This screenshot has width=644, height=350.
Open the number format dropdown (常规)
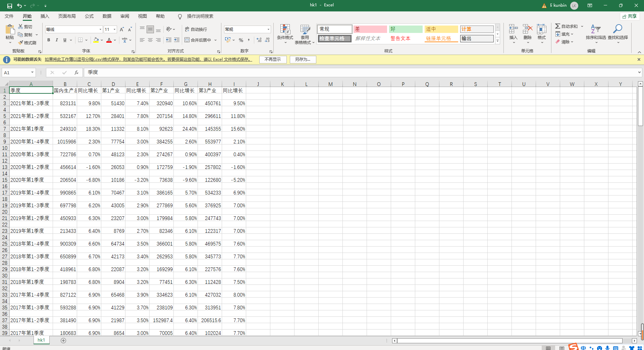click(268, 30)
